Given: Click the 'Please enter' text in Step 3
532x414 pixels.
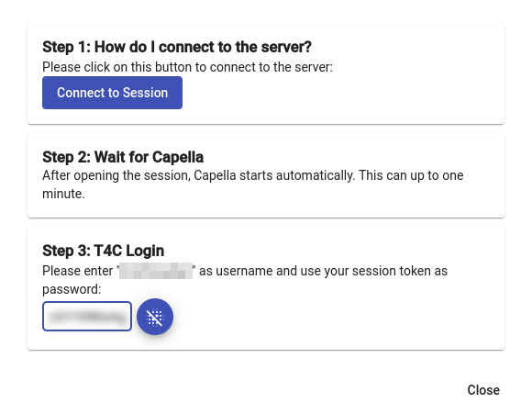Looking at the screenshot, I should pos(77,271).
